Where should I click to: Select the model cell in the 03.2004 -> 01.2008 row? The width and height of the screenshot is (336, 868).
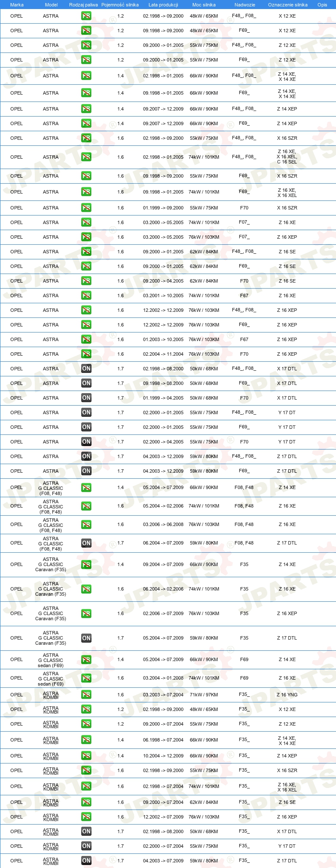point(51,679)
